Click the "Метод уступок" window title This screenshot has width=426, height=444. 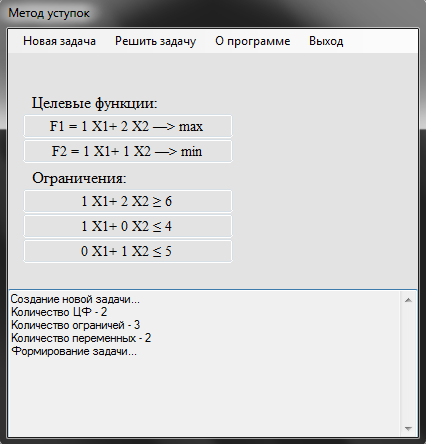(x=49, y=13)
